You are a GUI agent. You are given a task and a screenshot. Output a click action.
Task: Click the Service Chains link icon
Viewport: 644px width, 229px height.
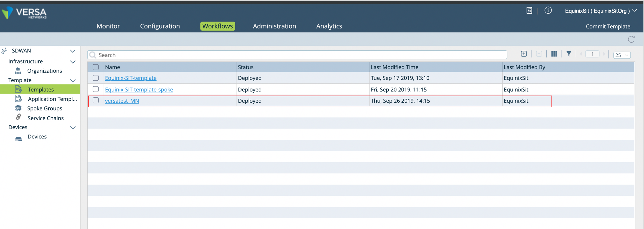pyautogui.click(x=18, y=117)
